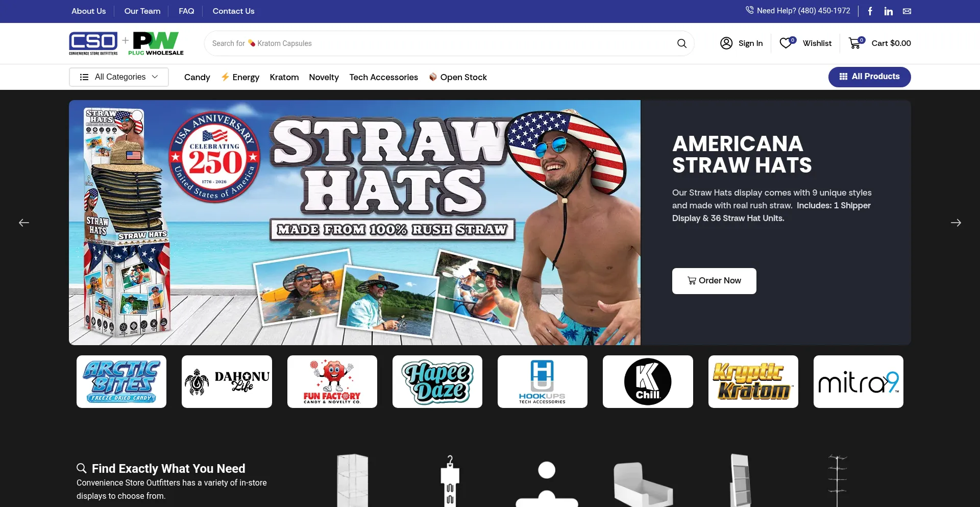Click the Mitra9 brand thumbnail
The width and height of the screenshot is (980, 507).
[858, 381]
